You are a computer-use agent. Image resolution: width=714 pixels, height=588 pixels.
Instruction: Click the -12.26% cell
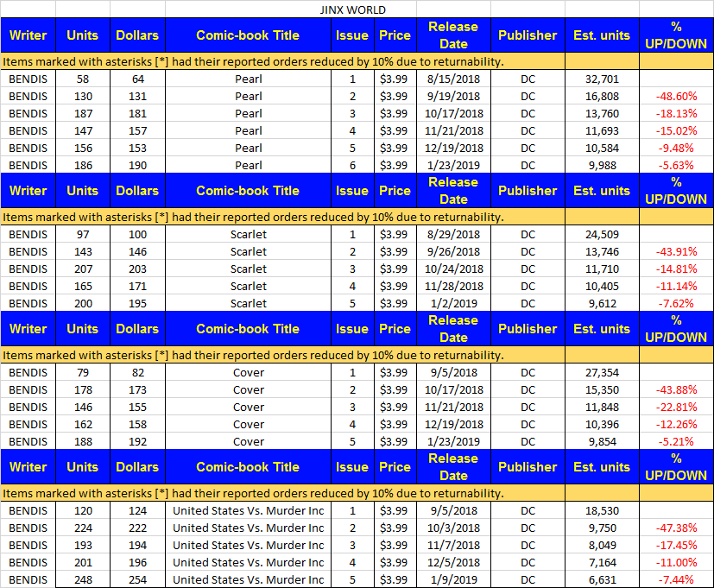pos(676,425)
